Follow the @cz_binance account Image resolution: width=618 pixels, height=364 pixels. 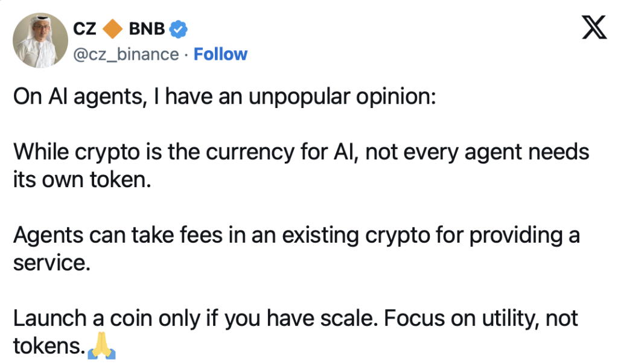point(220,54)
